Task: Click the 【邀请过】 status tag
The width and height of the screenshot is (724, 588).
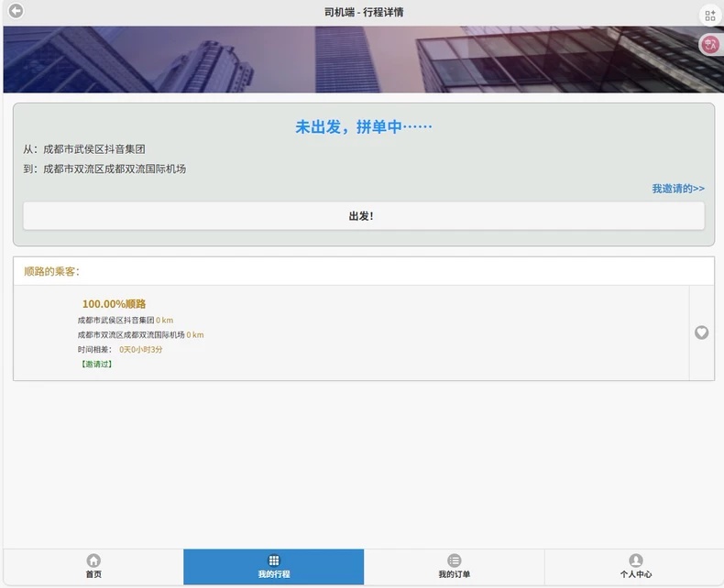Action: click(x=96, y=365)
